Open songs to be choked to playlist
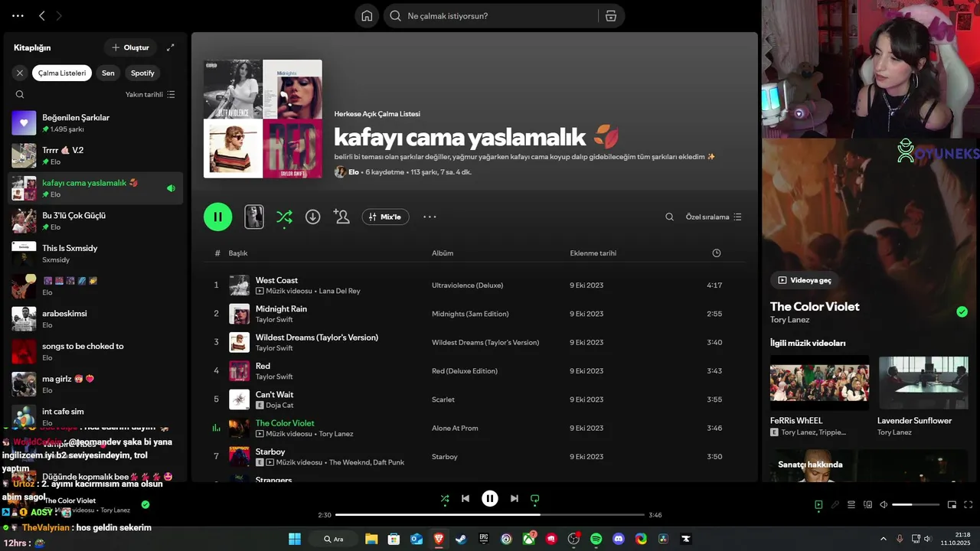The image size is (980, 551). tap(96, 351)
